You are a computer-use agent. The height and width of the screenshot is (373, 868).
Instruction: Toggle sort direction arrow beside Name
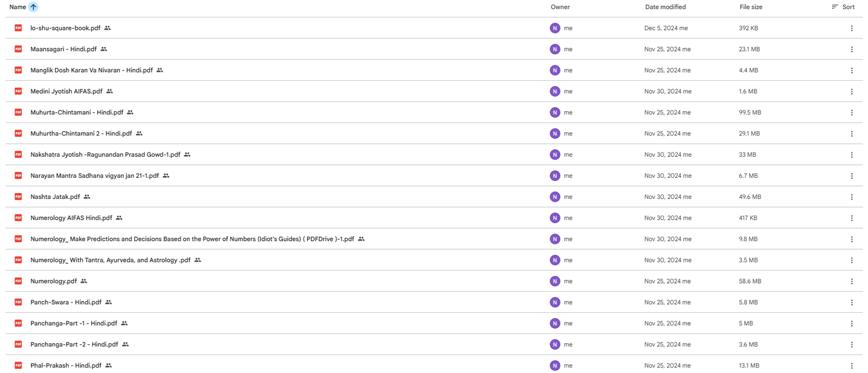[34, 7]
